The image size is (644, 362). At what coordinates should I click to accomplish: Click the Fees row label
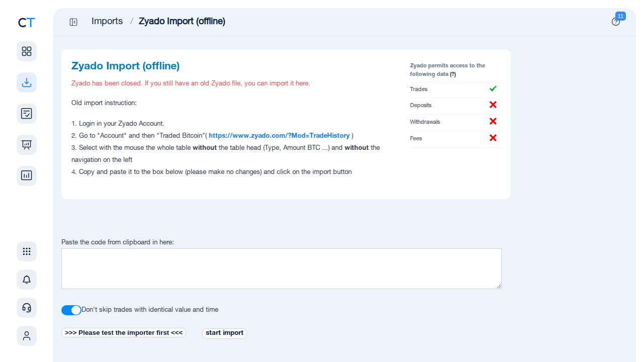pyautogui.click(x=416, y=138)
